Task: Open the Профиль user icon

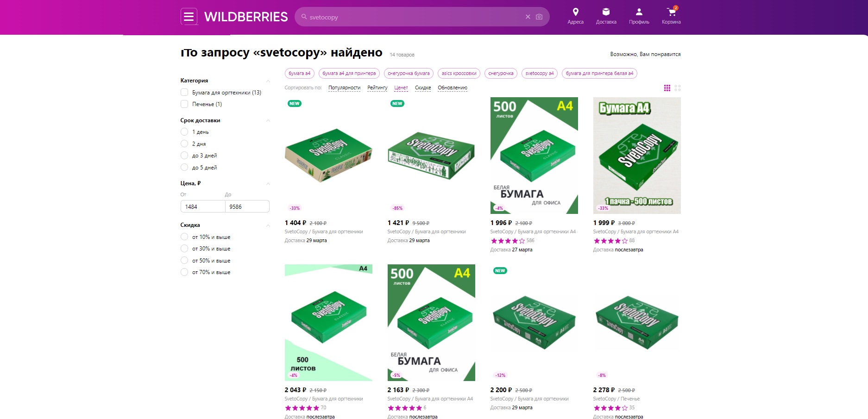Action: click(639, 13)
